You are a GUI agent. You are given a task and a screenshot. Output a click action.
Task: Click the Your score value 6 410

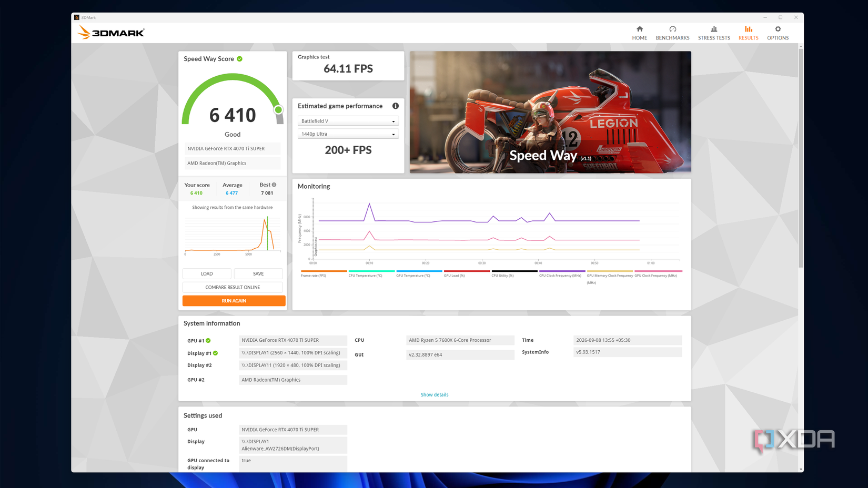(196, 193)
